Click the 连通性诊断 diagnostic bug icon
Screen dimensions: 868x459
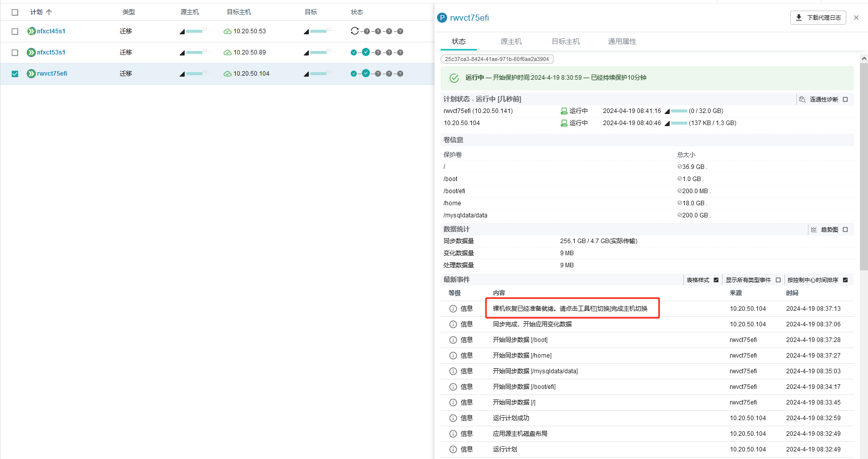tap(802, 99)
